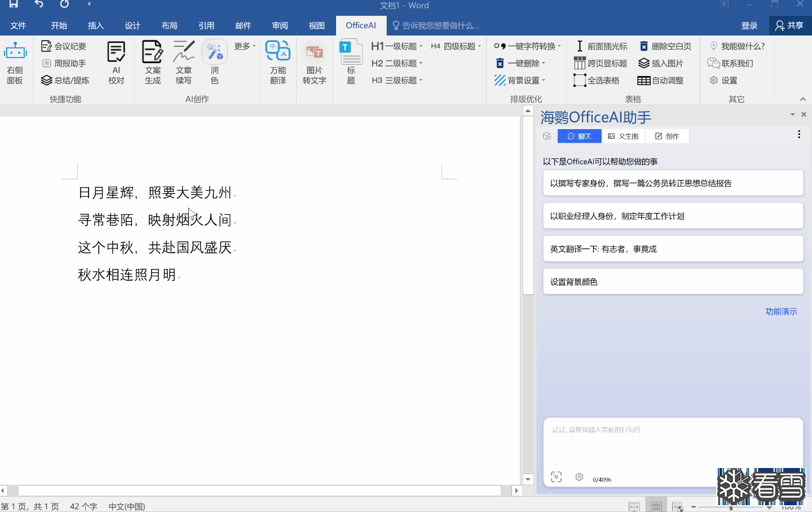Open 文案生成 tool
812x512 pixels.
(x=152, y=62)
